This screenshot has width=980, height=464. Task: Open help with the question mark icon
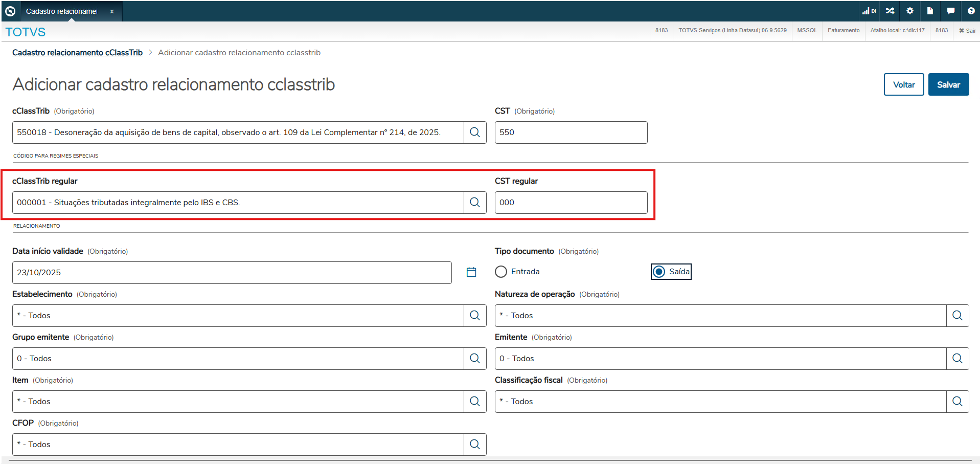pos(971,11)
